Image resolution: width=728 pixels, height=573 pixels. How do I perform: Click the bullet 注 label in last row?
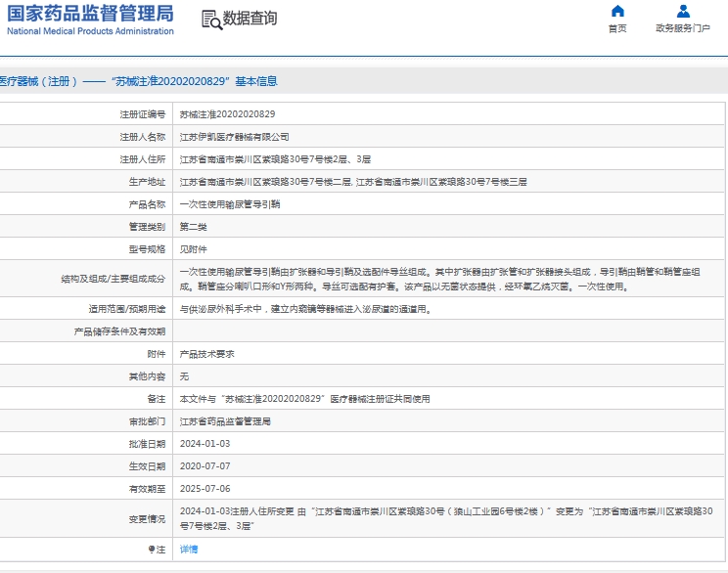pos(157,550)
